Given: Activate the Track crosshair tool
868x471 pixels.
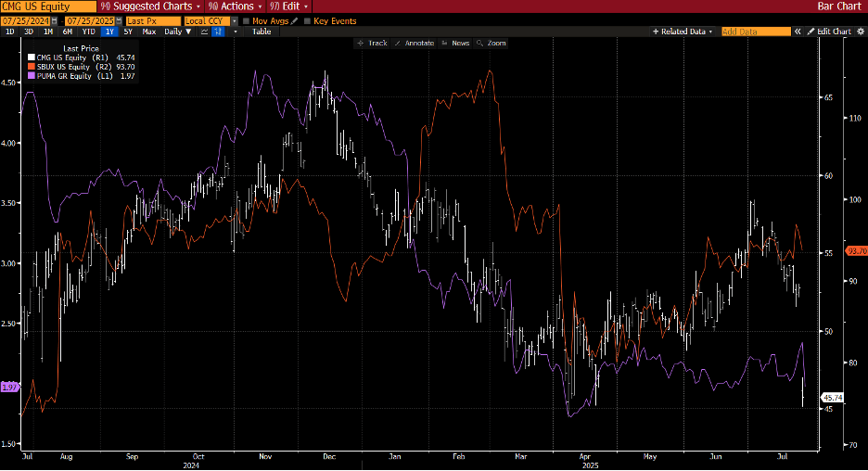Looking at the screenshot, I should pos(372,44).
